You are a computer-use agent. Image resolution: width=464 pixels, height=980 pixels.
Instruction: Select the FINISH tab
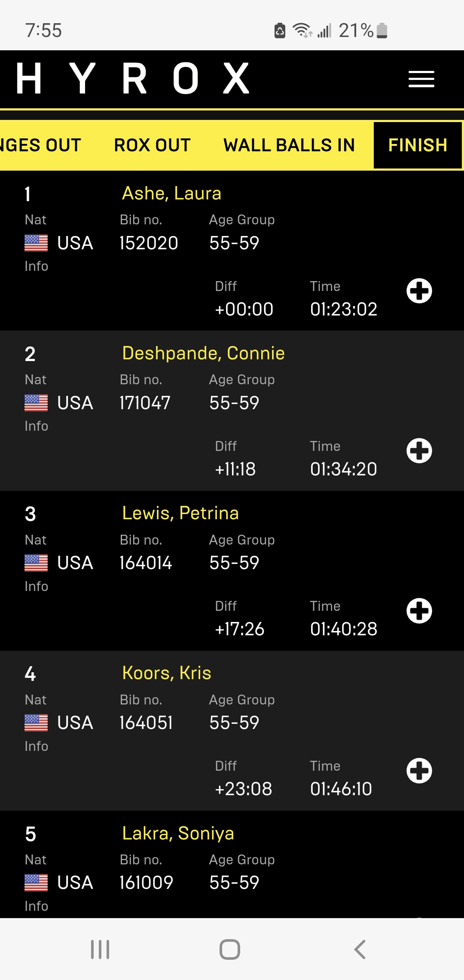coord(418,145)
